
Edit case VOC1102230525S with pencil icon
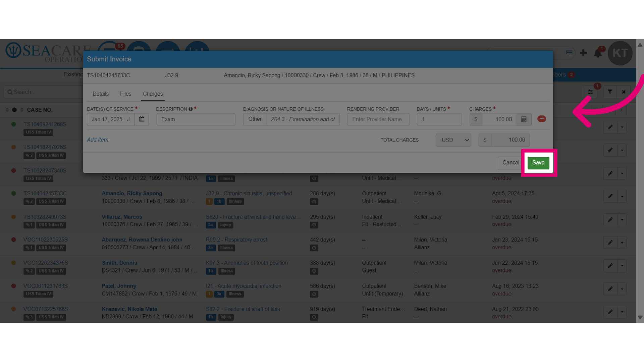click(x=610, y=243)
